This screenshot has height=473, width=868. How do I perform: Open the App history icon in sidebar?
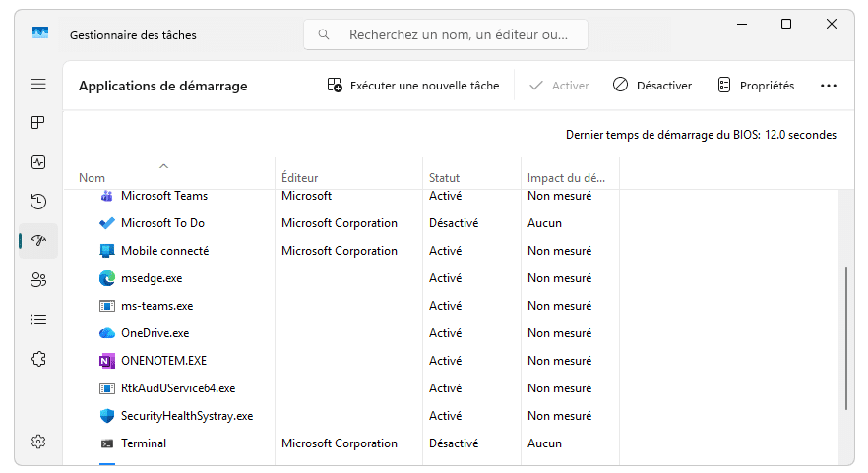coord(38,202)
